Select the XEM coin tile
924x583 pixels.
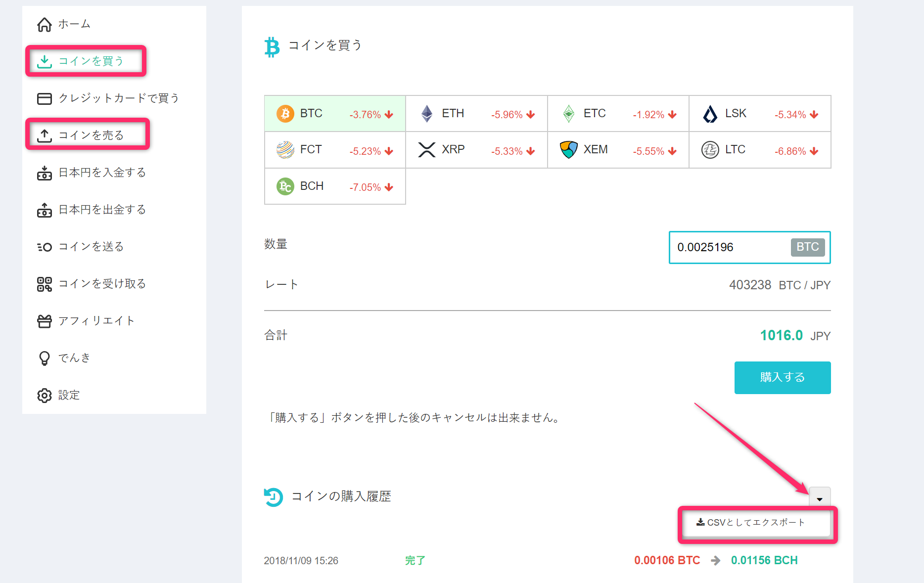[x=618, y=150]
